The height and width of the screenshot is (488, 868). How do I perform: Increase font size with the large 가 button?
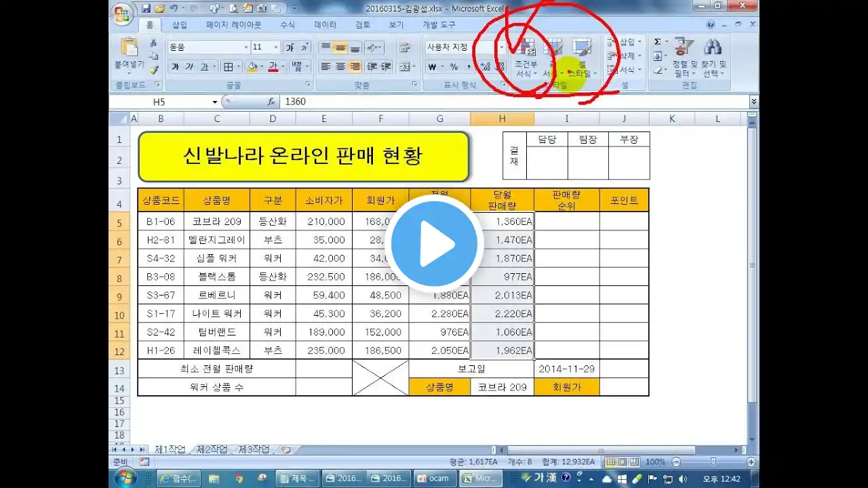[290, 47]
